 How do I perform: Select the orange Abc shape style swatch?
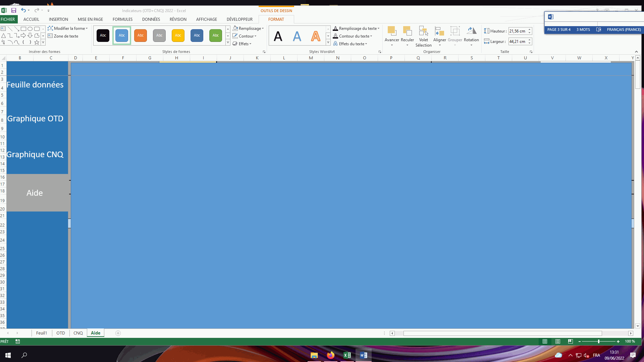[141, 36]
